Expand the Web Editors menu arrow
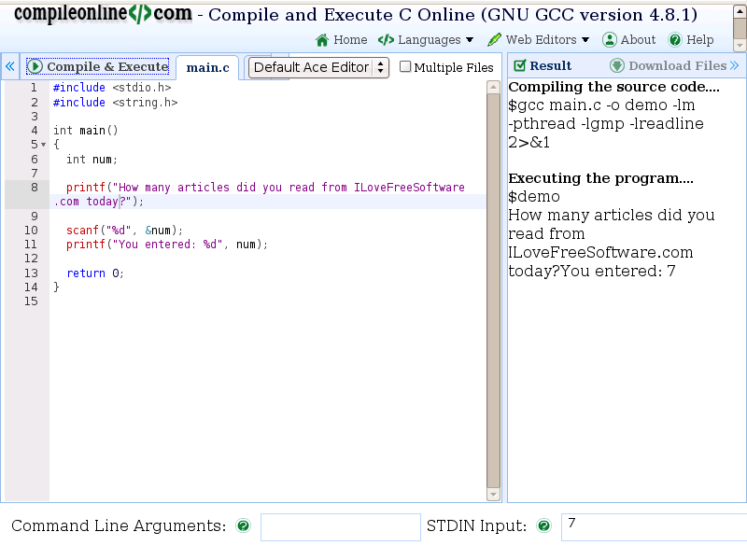747x560 pixels. 585,40
